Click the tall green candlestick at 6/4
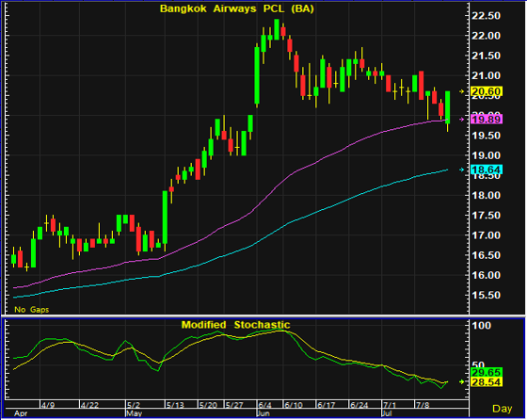Screen dimensions: 527x420 pos(257,75)
